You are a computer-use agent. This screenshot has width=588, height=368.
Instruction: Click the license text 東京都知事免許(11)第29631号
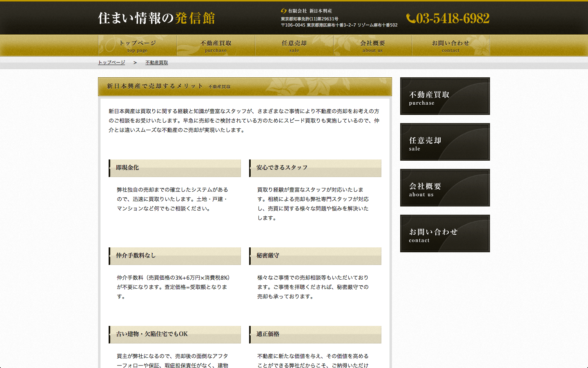point(310,19)
